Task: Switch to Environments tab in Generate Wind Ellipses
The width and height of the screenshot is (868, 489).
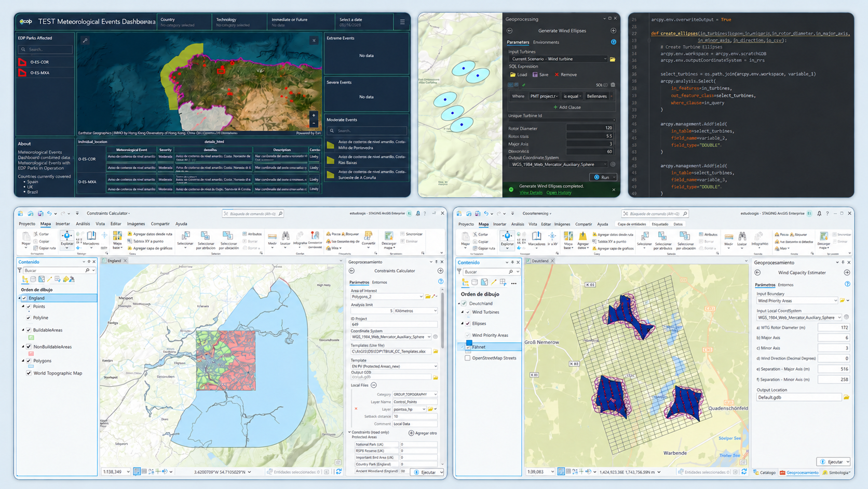Action: [x=546, y=43]
